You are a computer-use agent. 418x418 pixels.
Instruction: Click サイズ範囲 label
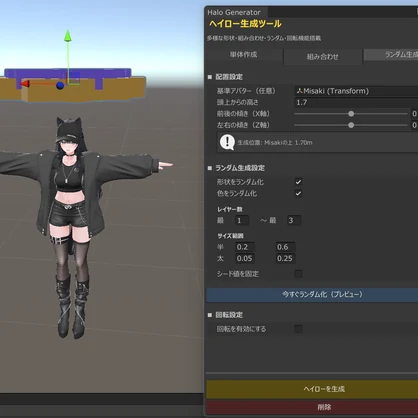point(230,236)
